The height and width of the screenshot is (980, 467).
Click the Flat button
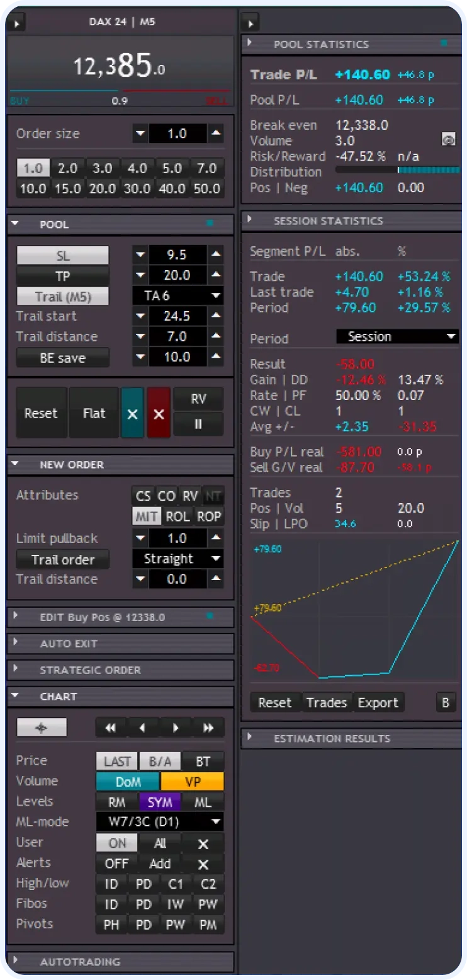click(x=94, y=414)
